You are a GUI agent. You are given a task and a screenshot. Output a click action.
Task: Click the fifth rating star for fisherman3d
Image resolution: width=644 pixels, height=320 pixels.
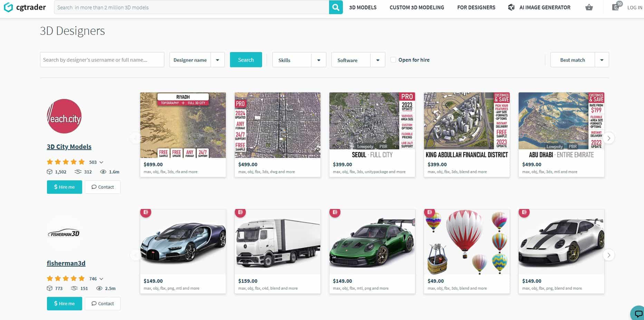coord(82,278)
